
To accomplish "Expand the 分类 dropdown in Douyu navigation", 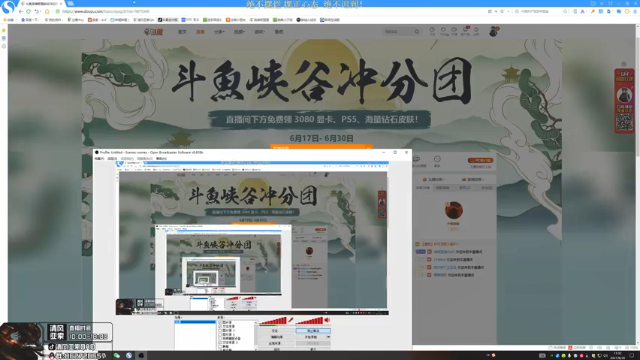I will click(219, 32).
